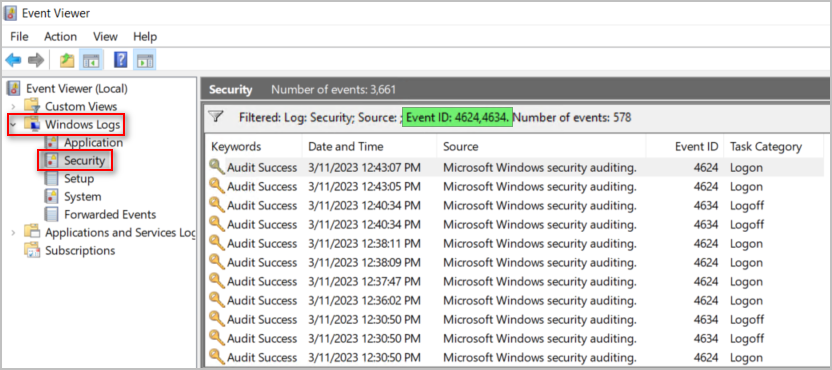Image resolution: width=832 pixels, height=370 pixels.
Task: Collapse the Windows Logs tree node
Action: 13,125
